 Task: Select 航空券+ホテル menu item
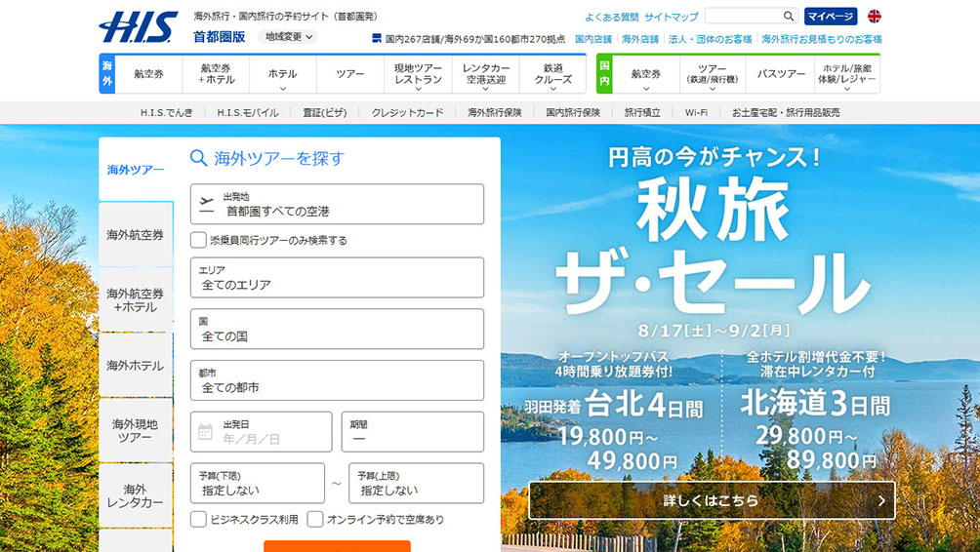tap(217, 74)
